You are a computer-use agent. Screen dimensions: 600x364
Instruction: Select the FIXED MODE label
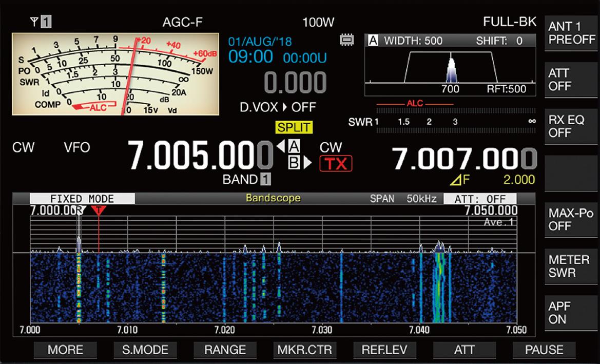(84, 199)
